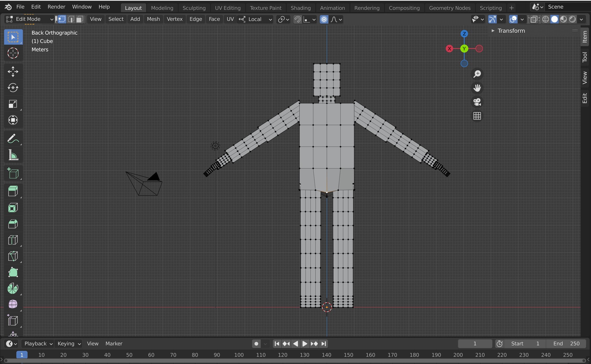The image size is (591, 364).
Task: Toggle X-Ray mode on
Action: coord(535,19)
